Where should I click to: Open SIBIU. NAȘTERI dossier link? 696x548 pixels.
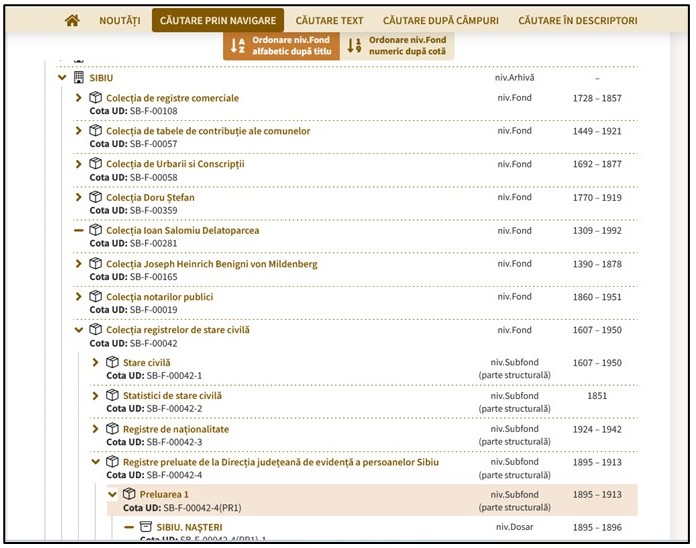tap(190, 528)
